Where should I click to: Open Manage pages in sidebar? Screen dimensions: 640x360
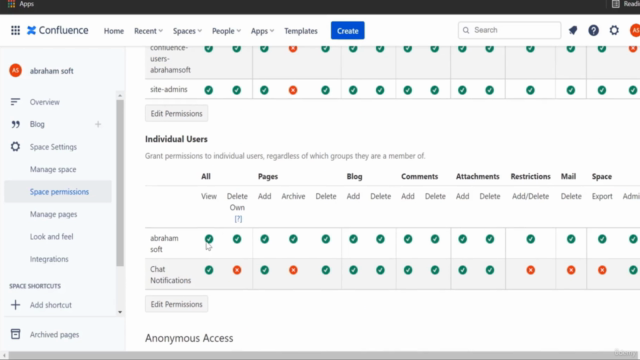tap(53, 214)
